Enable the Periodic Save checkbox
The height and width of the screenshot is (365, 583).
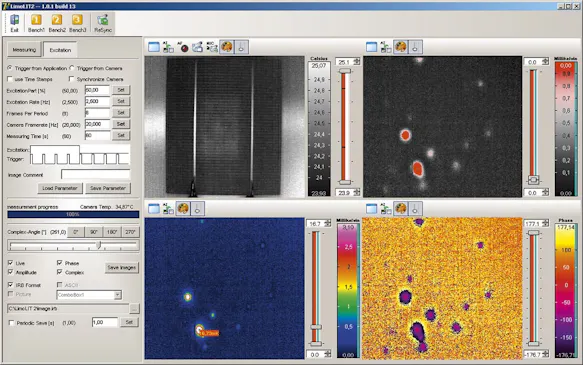click(x=11, y=323)
